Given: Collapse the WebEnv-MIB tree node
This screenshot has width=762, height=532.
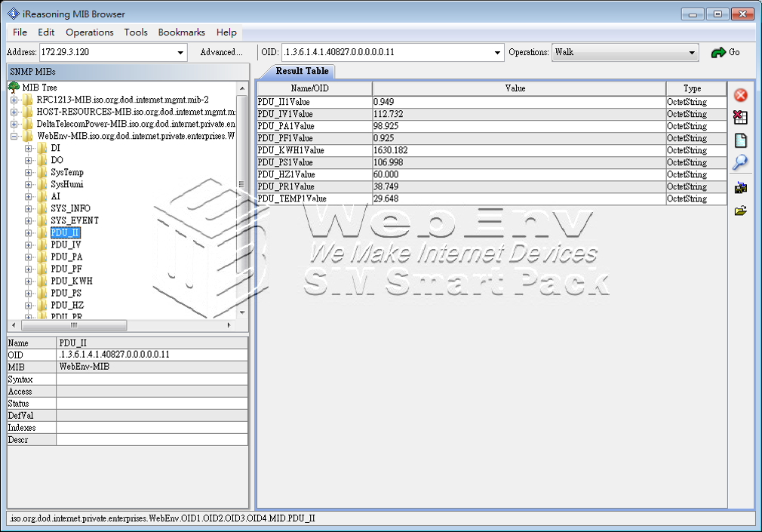Looking at the screenshot, I should 14,136.
